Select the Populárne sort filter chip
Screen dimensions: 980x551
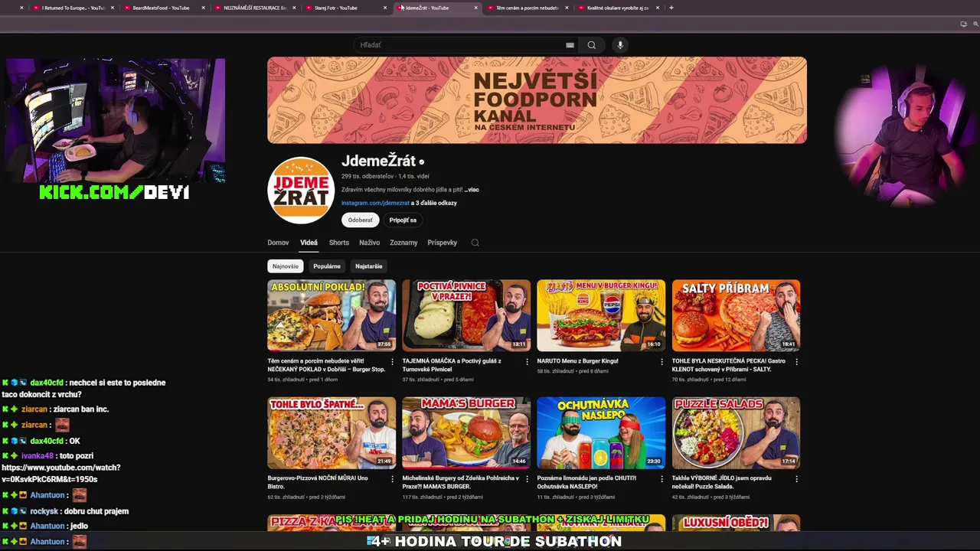[x=327, y=266]
